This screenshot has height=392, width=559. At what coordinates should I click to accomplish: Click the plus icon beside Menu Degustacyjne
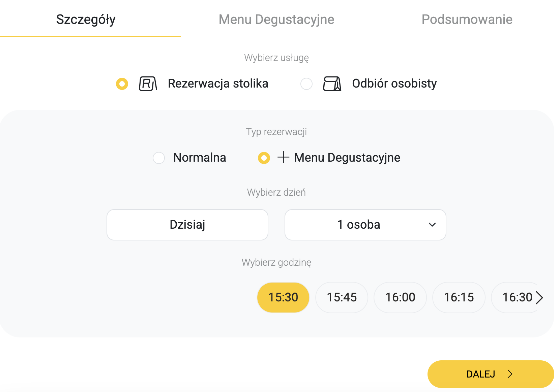pos(283,157)
